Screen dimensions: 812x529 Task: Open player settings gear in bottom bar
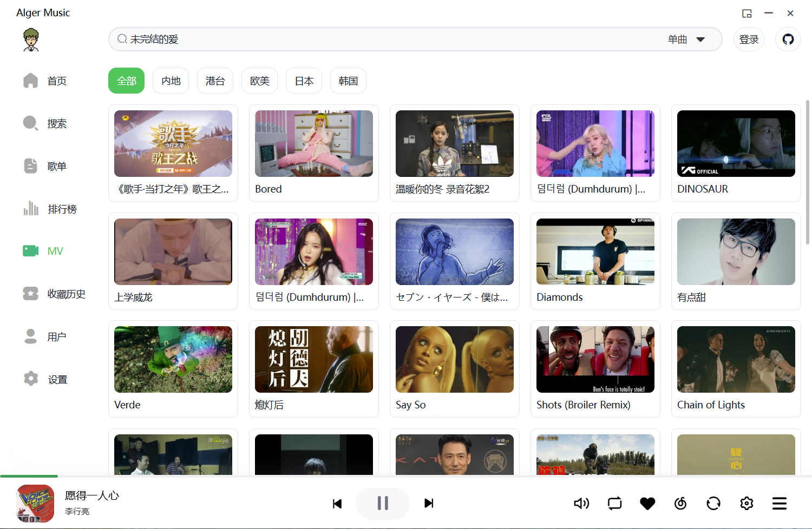click(x=746, y=504)
